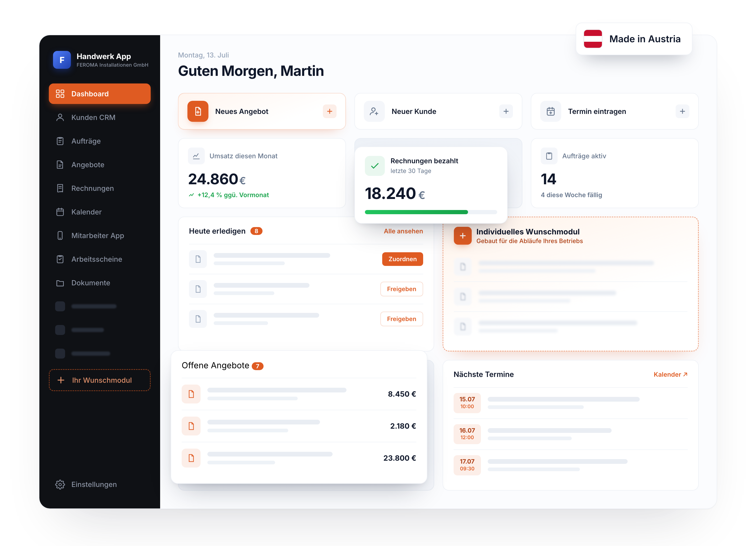This screenshot has width=756, height=546.
Task: Click the Dokumente folder icon
Action: 60,283
